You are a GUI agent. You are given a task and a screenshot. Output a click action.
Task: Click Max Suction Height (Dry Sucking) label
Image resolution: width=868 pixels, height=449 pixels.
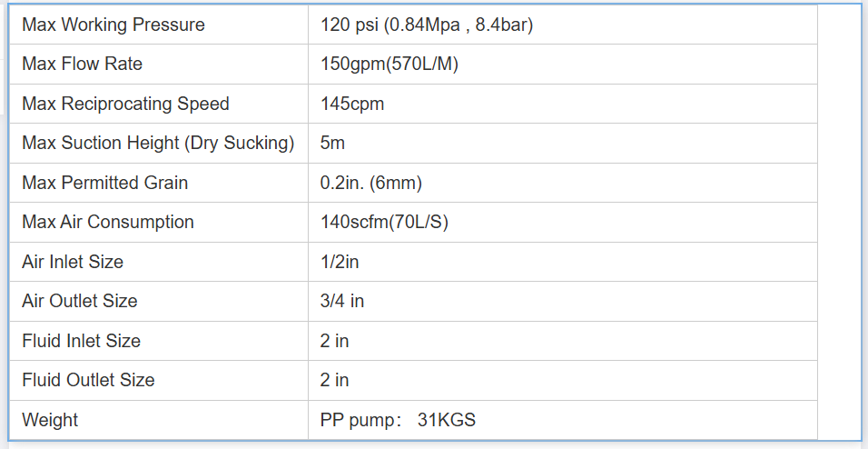tap(158, 143)
